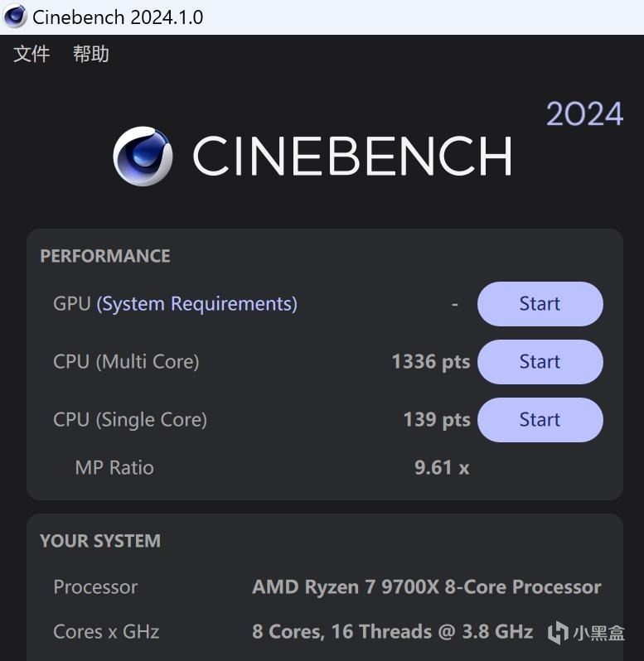Click the 小黑盒 watermark logo icon
Image resolution: width=644 pixels, height=661 pixels.
(558, 633)
